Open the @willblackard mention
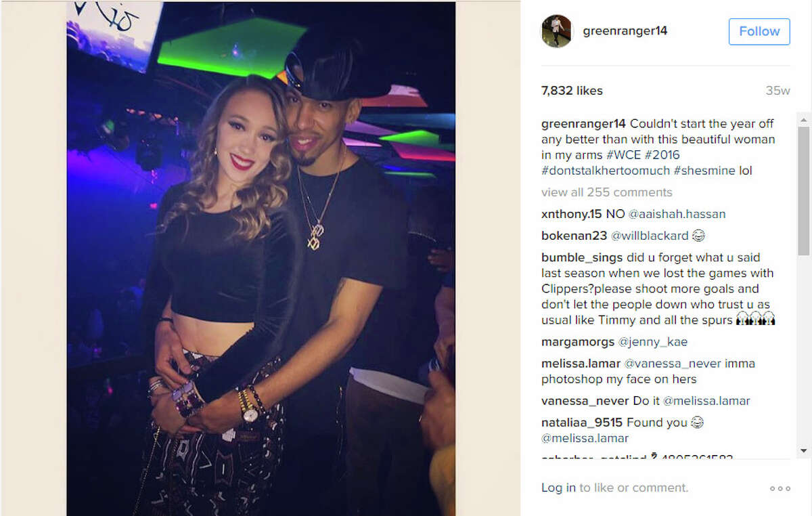Image resolution: width=812 pixels, height=516 pixels. 650,236
